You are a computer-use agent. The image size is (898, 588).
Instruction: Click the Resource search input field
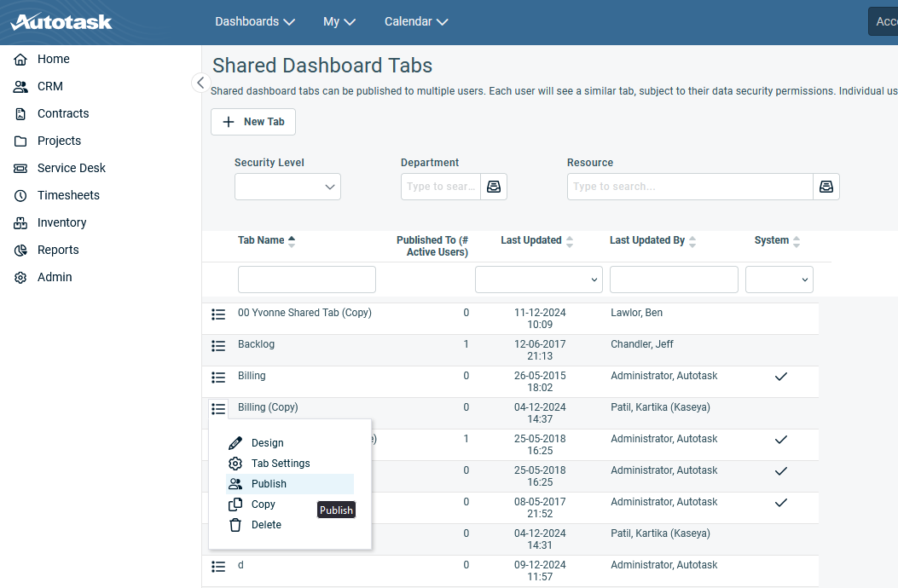pos(689,187)
